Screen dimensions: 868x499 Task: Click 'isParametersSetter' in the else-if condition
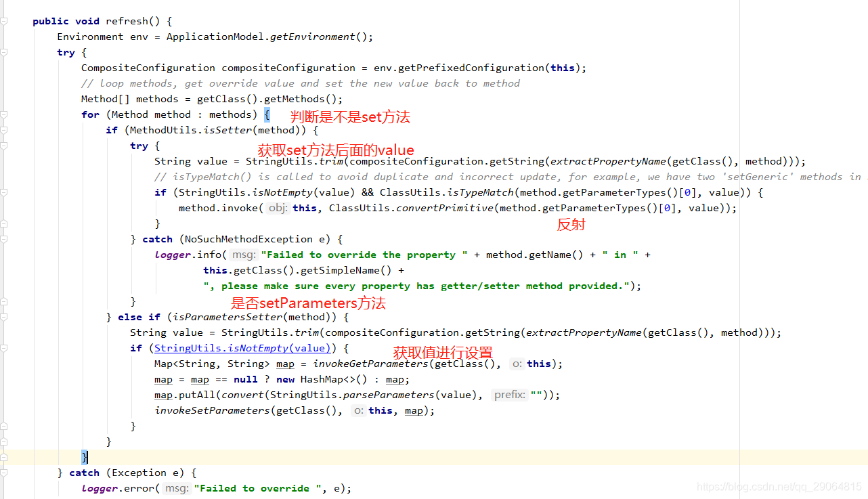[227, 317]
